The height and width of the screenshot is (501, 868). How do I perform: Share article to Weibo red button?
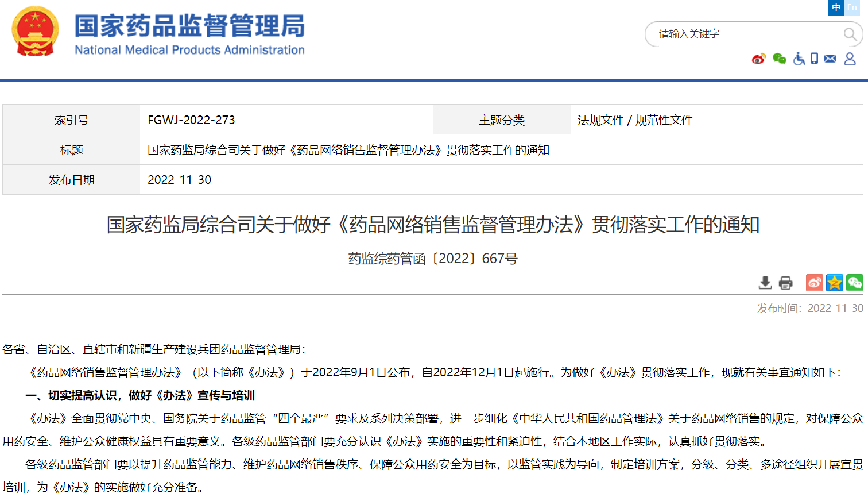814,283
